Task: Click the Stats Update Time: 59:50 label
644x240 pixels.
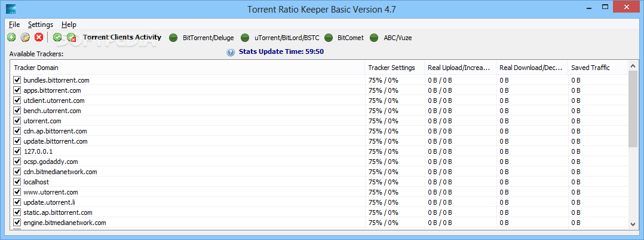Action: [281, 52]
